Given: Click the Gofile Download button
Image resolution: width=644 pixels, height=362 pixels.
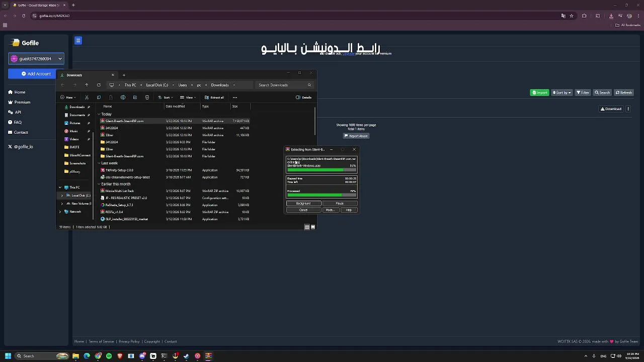Looking at the screenshot, I should (x=611, y=109).
